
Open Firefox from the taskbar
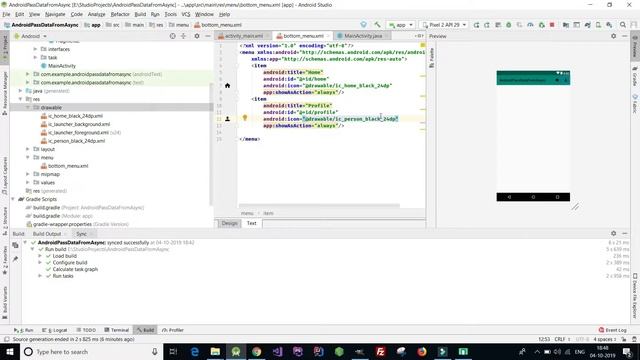(x=422, y=351)
